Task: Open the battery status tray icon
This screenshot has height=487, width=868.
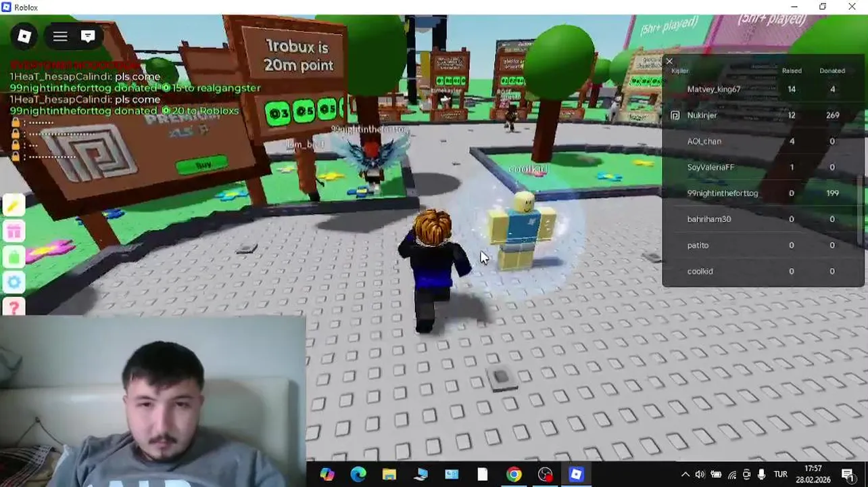Action: click(716, 475)
